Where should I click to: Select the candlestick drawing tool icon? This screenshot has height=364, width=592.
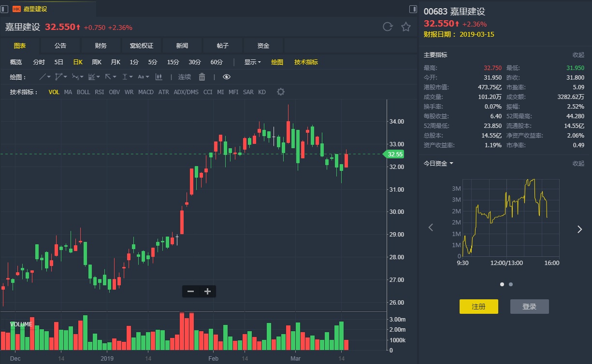coord(159,77)
